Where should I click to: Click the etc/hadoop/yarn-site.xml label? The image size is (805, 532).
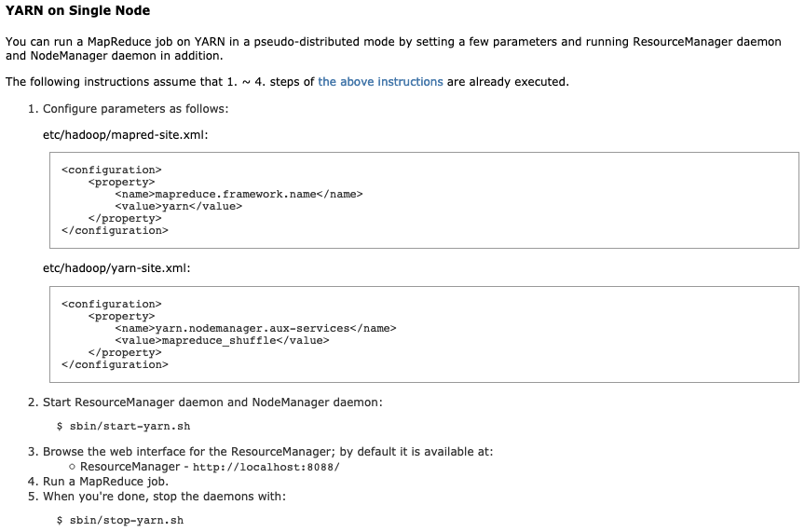116,268
